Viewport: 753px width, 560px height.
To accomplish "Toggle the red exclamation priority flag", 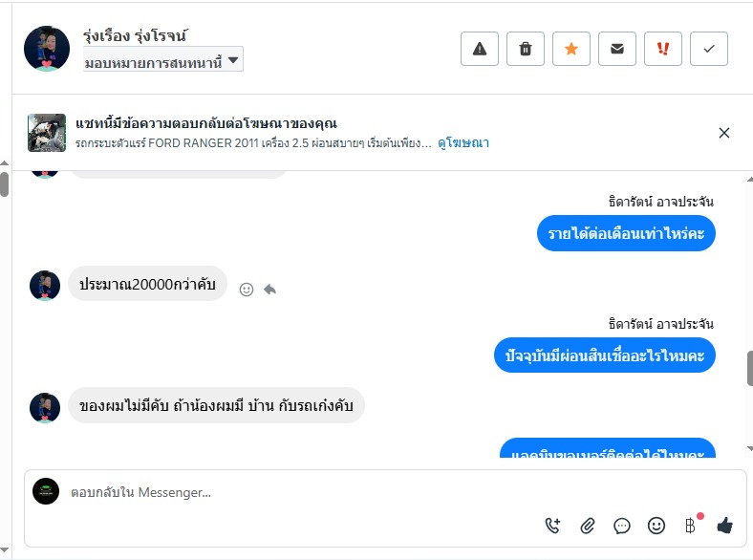I will tap(663, 49).
